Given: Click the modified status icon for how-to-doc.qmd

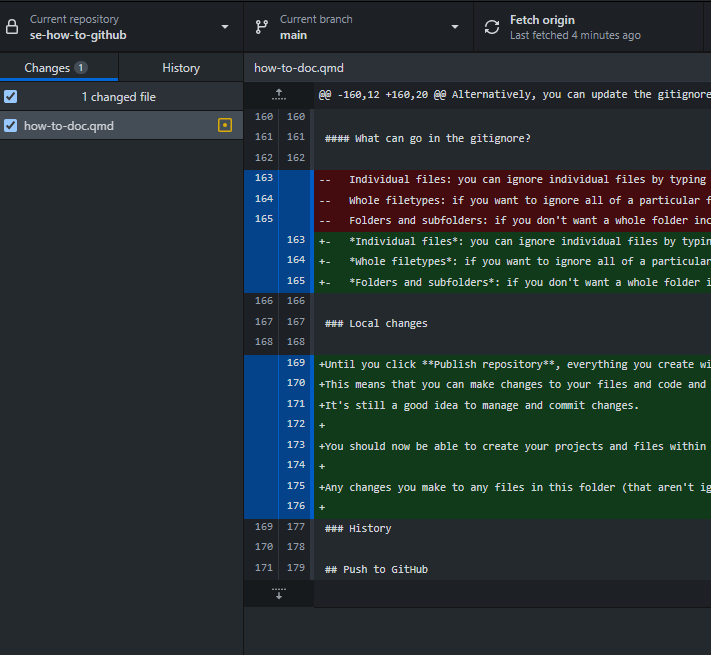Looking at the screenshot, I should (225, 126).
